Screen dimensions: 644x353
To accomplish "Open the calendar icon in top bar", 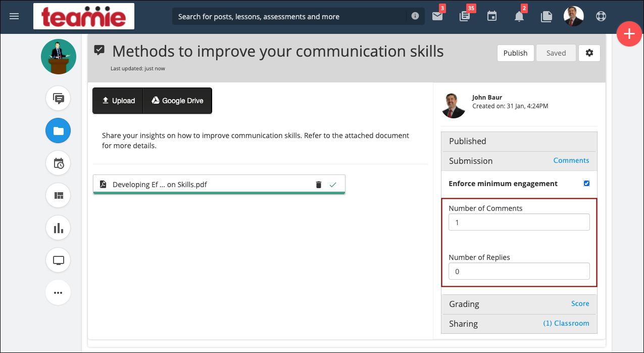I will [492, 16].
